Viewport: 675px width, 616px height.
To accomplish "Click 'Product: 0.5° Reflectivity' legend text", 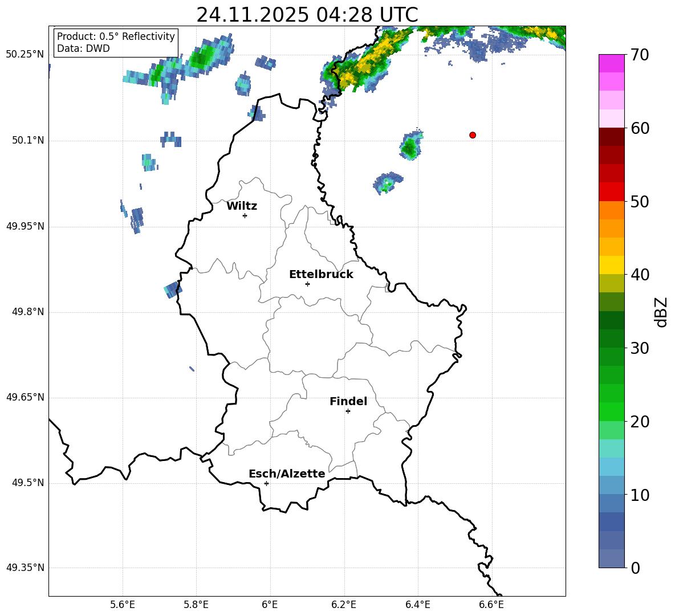I will point(116,36).
